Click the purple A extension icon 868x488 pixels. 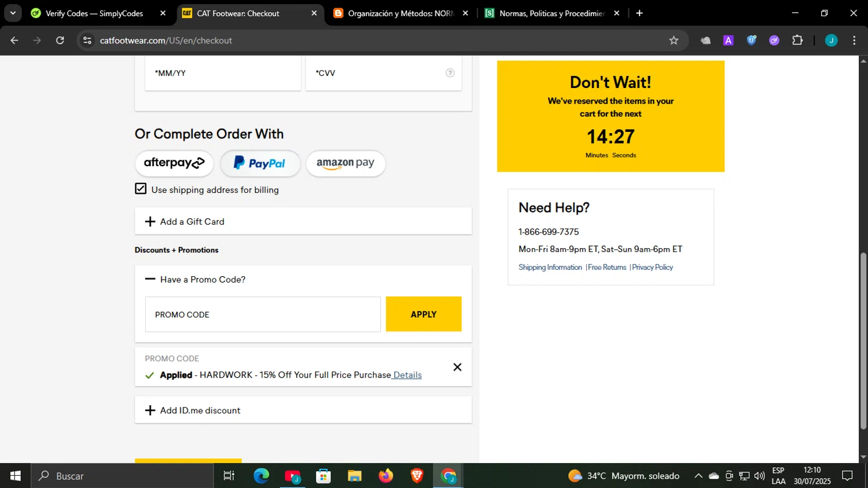point(729,41)
